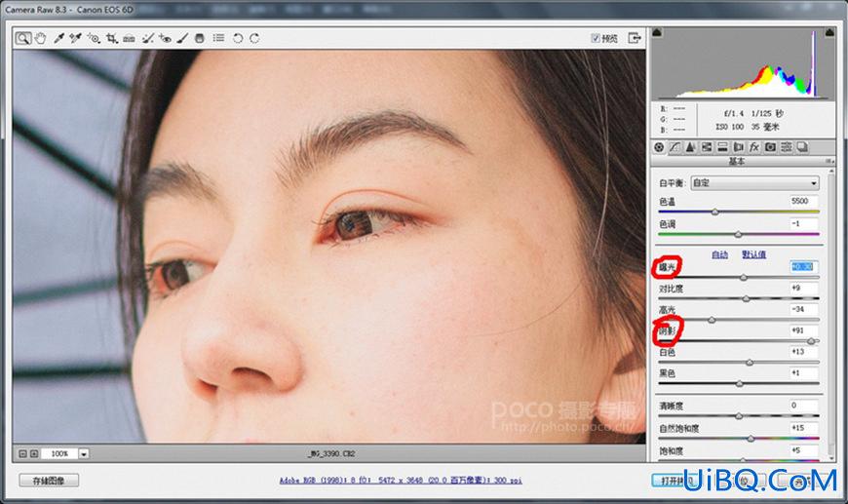Zoom out with the minus button

coord(22,453)
